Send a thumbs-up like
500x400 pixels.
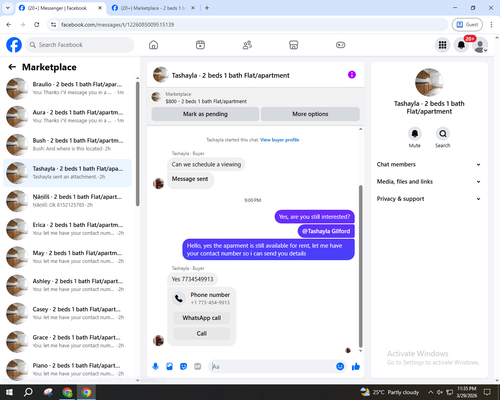tap(356, 367)
